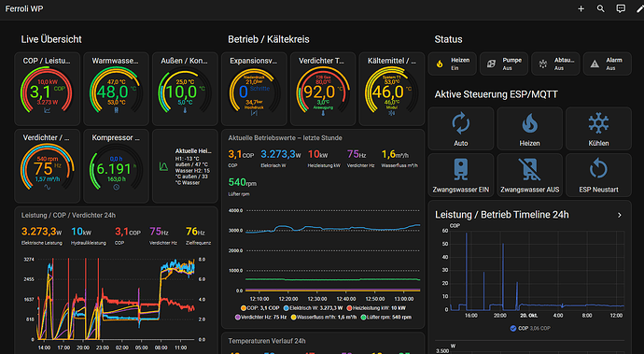644x354 pixels.
Task: Toggle Verdichter Hz legend series
Action: tap(260, 317)
